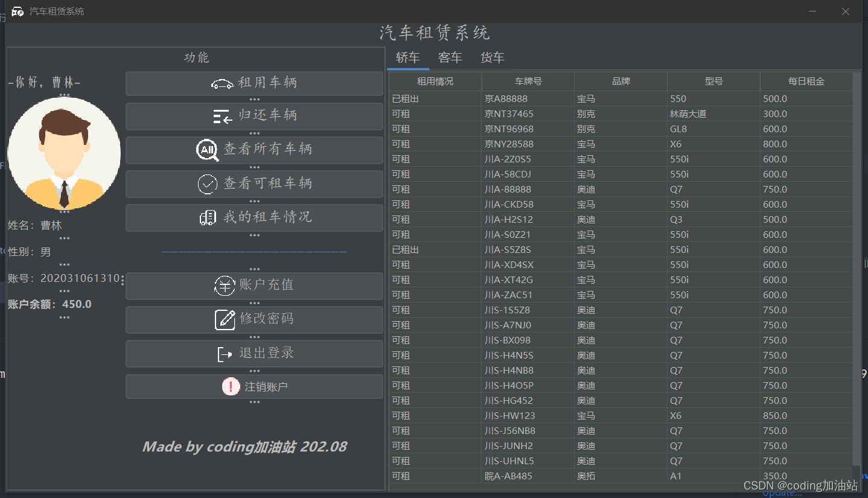Click the 租用车辆 button text
868x498 pixels.
[x=267, y=83]
